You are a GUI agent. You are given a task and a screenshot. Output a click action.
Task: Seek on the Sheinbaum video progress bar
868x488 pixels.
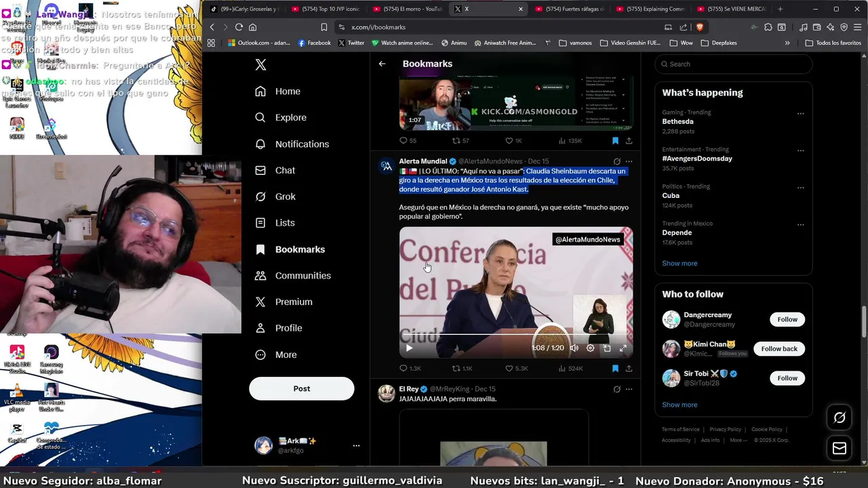pyautogui.click(x=516, y=335)
